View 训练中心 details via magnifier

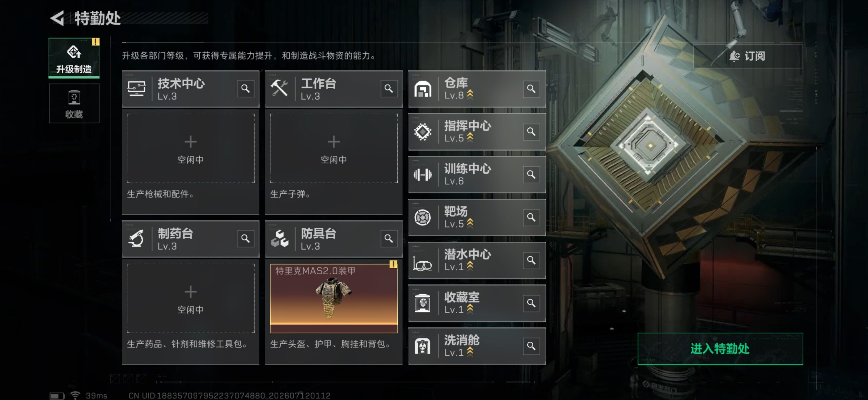pyautogui.click(x=531, y=174)
